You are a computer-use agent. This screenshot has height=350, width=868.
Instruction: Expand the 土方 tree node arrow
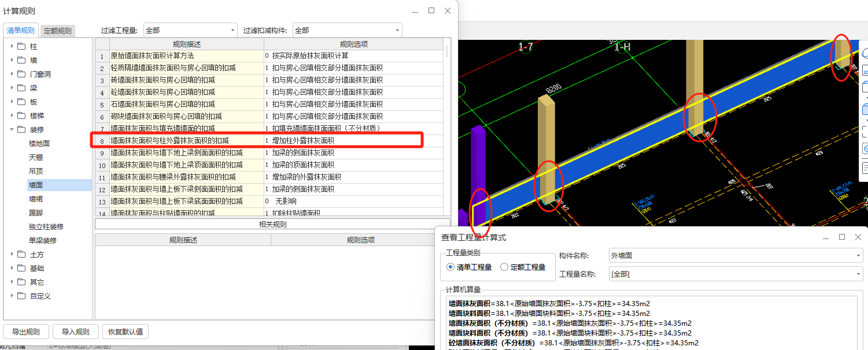12,254
